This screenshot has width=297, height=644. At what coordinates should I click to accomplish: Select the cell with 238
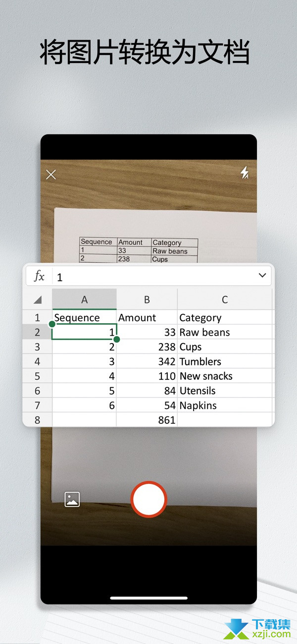(x=147, y=347)
